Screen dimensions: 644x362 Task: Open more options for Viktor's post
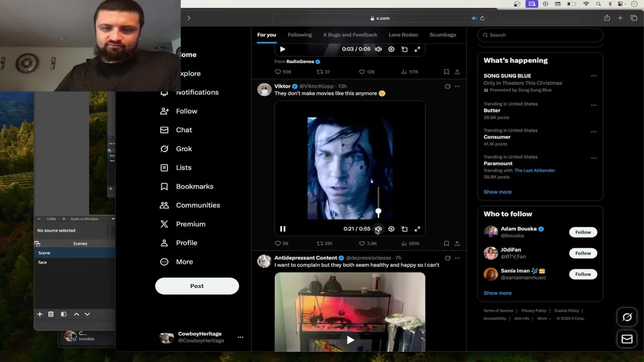pos(457,86)
